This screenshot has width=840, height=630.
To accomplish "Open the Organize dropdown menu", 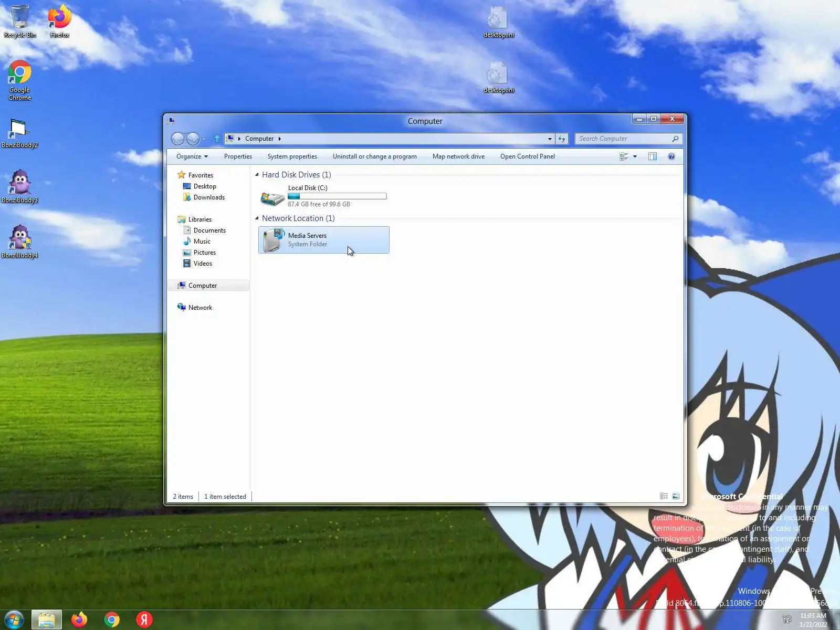I will [x=192, y=156].
